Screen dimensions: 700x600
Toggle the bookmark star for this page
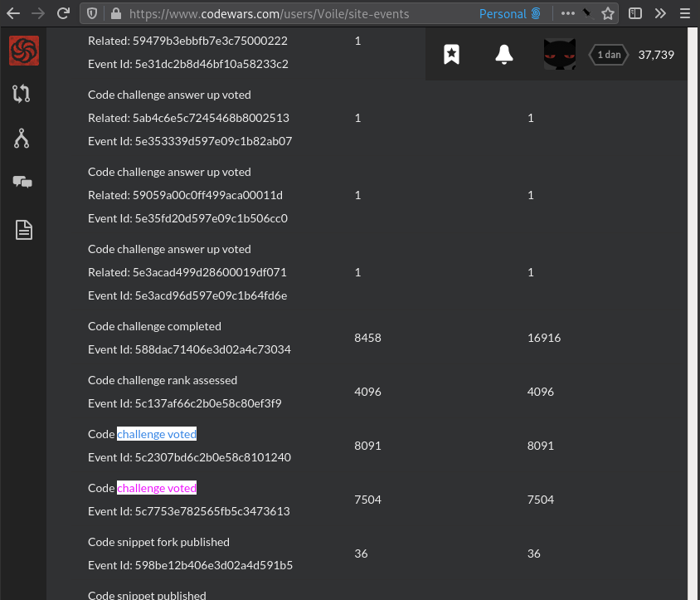point(607,13)
